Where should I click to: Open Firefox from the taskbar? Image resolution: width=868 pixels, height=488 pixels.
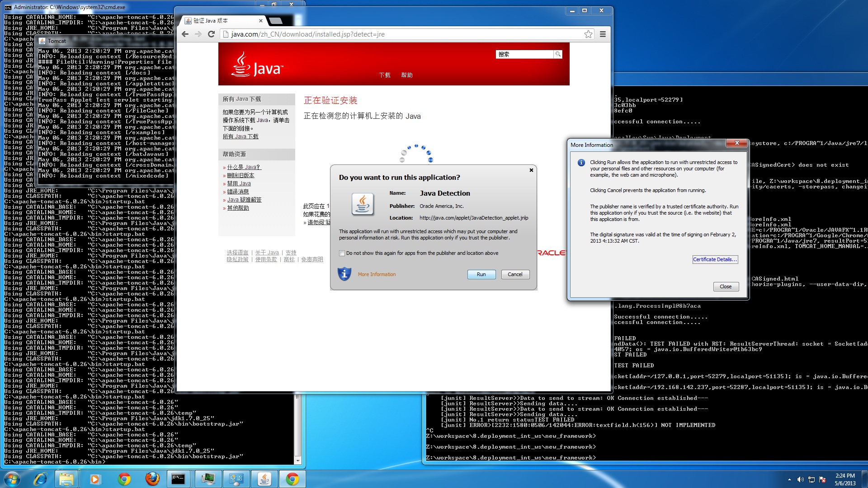tap(152, 479)
